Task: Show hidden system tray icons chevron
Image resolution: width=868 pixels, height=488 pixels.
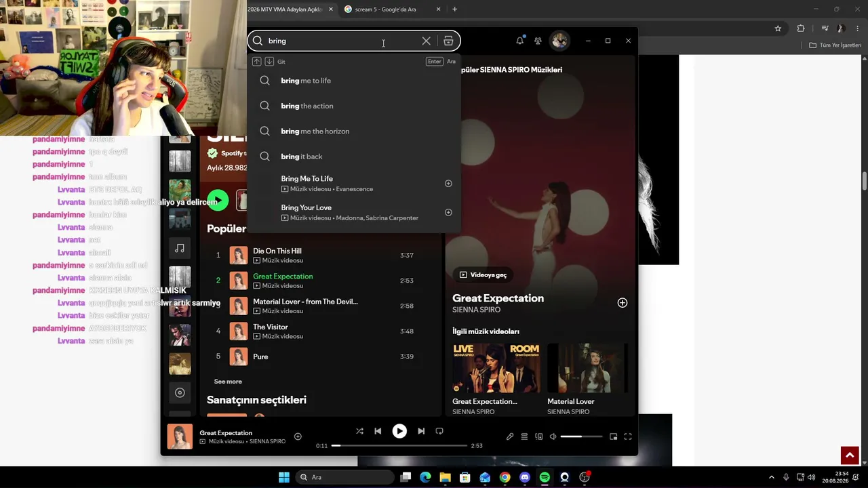Action: coord(772,477)
